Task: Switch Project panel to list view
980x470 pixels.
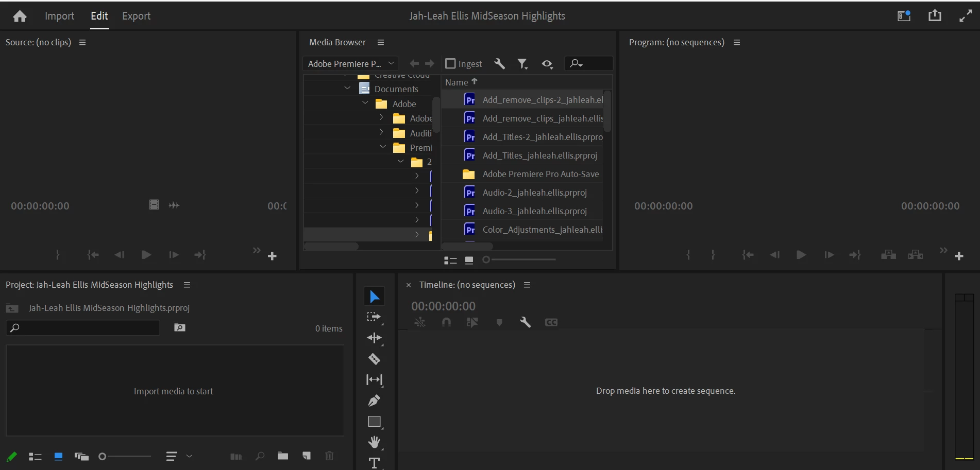Action: [35, 457]
